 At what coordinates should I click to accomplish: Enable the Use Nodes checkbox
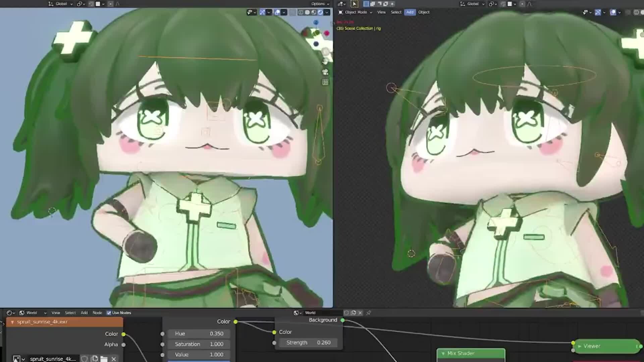[109, 312]
